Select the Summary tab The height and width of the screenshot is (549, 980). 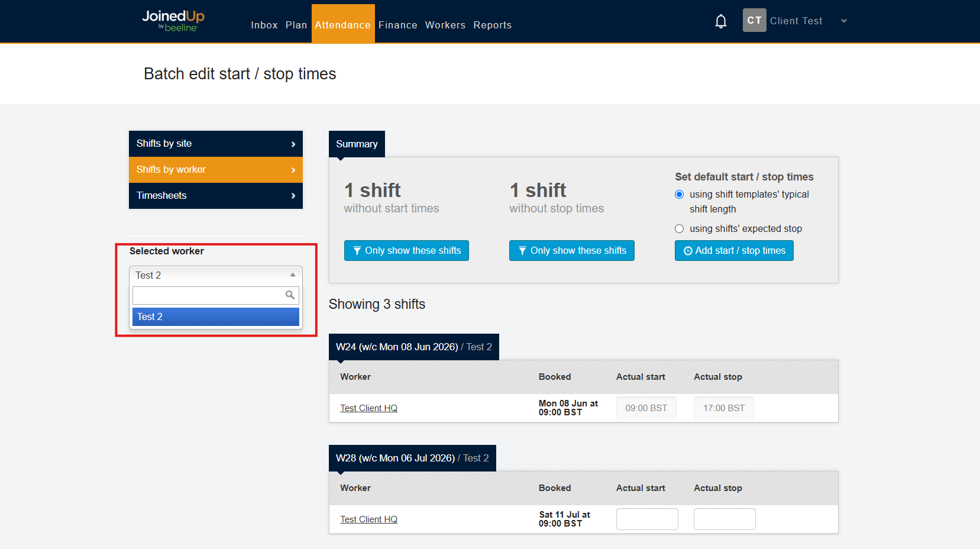(357, 144)
